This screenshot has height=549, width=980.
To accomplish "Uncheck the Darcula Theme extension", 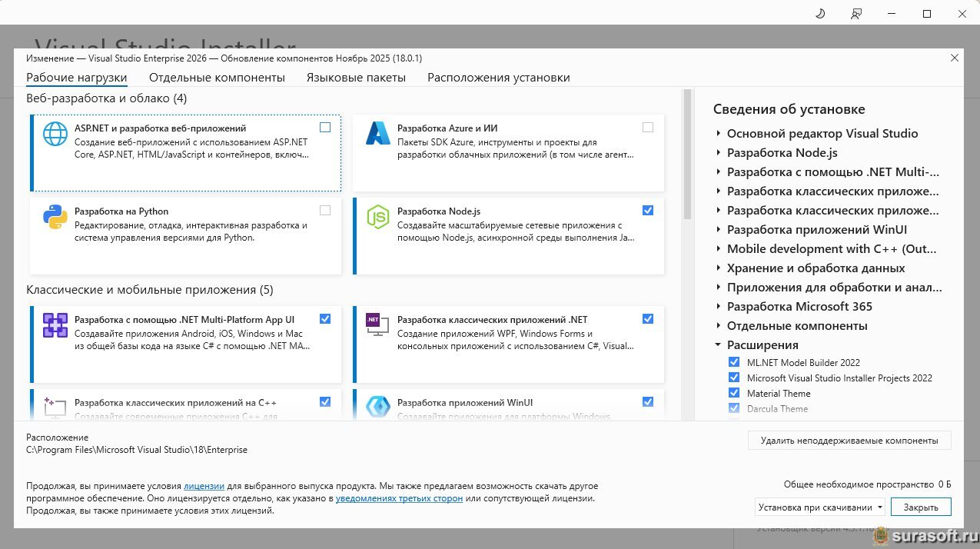I will coord(733,408).
